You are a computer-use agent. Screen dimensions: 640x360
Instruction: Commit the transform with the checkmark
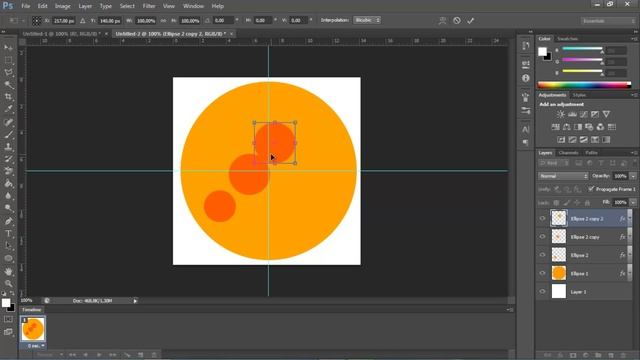click(471, 20)
